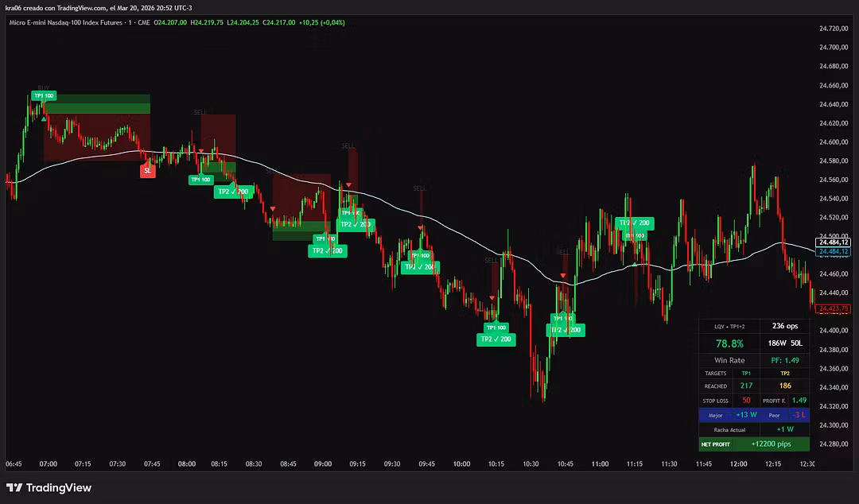Click the Micro E-mini Nasdaq-100 Index Futures title
859x504 pixels.
[66, 22]
